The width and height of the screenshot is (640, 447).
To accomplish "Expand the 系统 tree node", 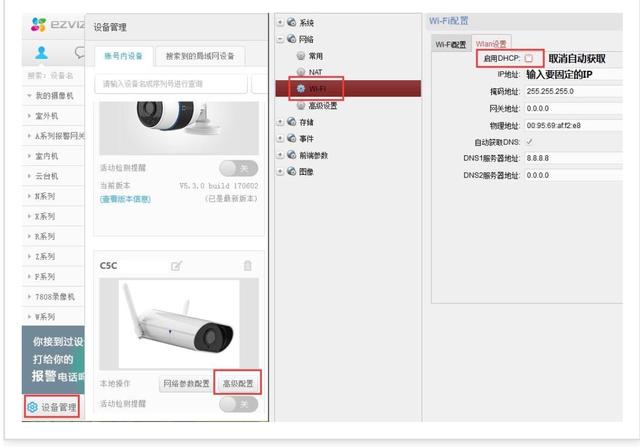I will 280,22.
